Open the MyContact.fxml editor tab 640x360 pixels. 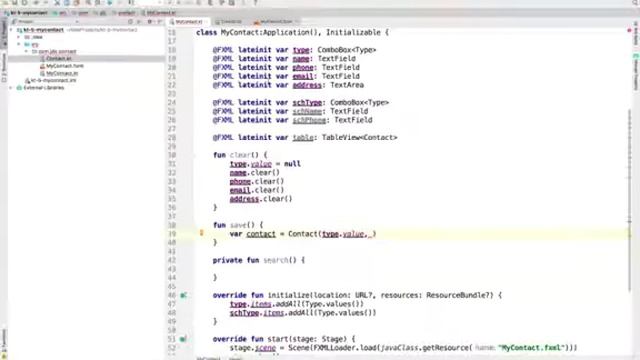(x=276, y=22)
